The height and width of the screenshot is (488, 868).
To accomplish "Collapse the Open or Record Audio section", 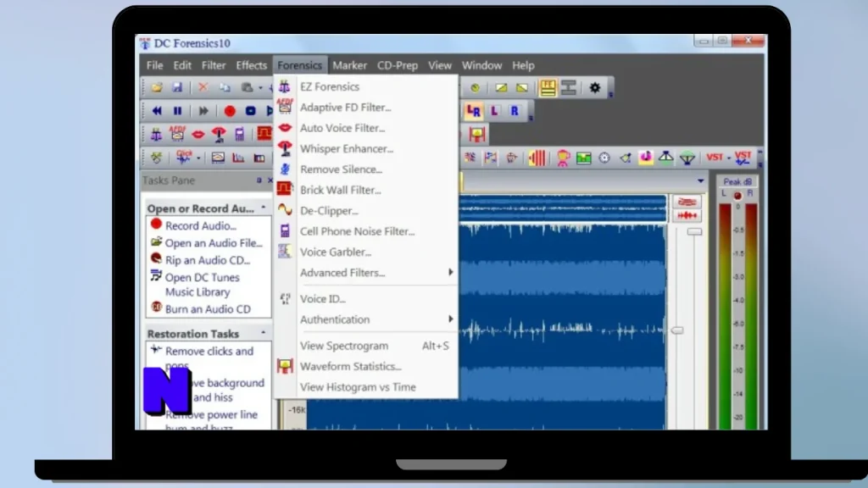I will point(264,208).
